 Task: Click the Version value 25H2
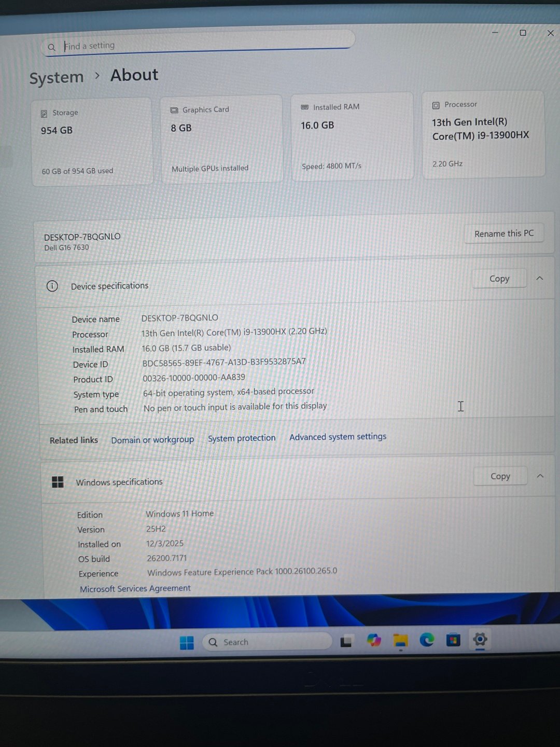156,529
